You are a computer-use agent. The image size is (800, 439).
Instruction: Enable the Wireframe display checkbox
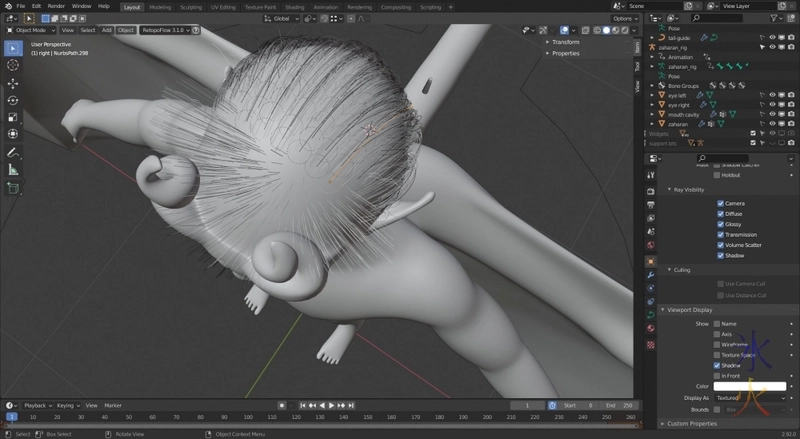716,345
